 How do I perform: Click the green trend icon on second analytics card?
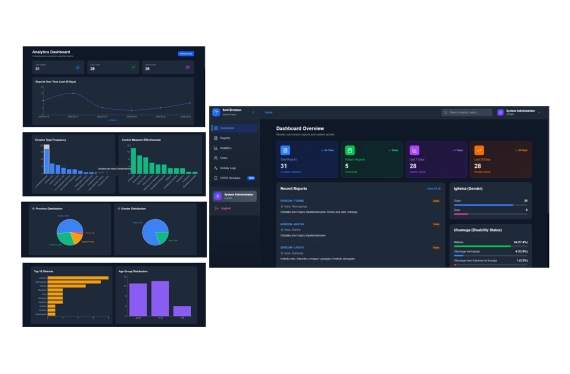pyautogui.click(x=133, y=68)
